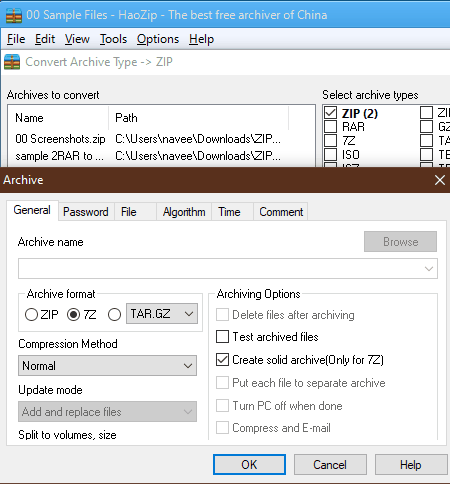
Task: Confirm with the OK button
Action: [249, 464]
